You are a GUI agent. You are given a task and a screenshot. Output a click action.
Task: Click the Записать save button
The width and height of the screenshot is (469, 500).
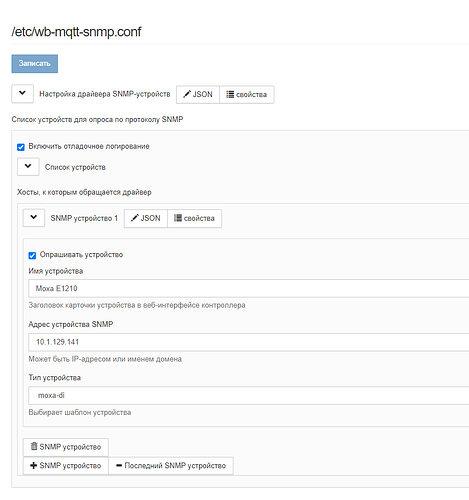(34, 63)
